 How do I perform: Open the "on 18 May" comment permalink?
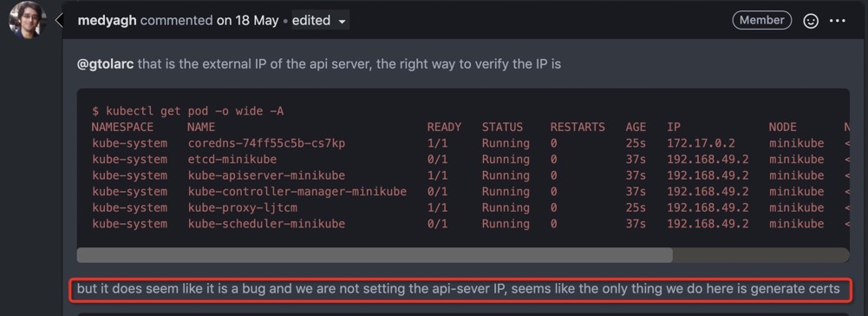coord(247,21)
